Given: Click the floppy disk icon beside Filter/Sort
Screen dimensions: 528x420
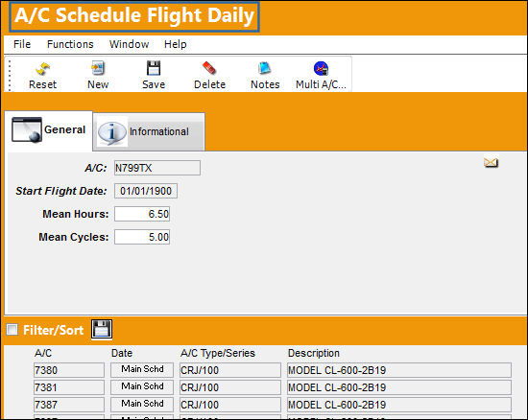Looking at the screenshot, I should [x=102, y=329].
